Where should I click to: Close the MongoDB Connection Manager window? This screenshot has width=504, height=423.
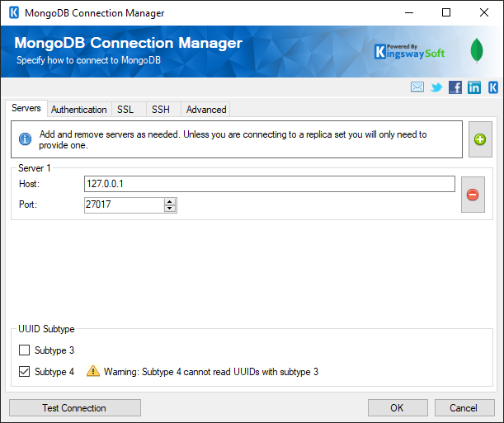click(484, 13)
